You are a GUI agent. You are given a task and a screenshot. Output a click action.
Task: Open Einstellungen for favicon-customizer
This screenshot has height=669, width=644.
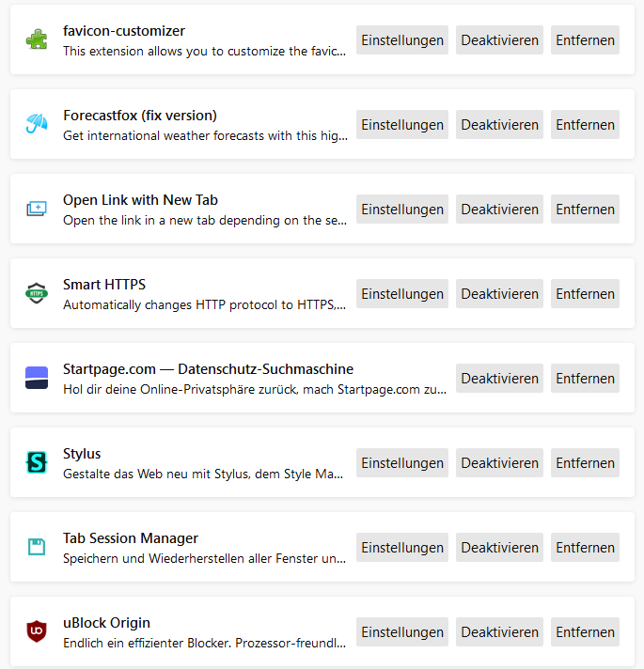402,40
